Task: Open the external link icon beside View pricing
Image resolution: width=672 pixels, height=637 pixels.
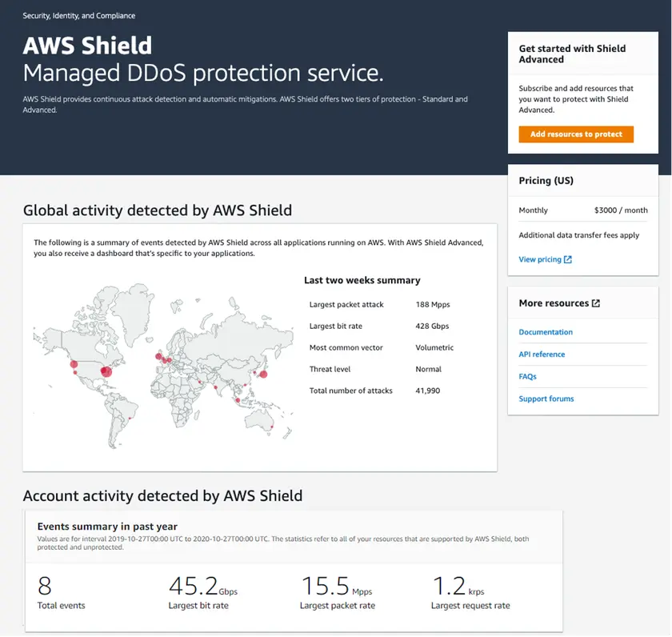Action: tap(568, 259)
